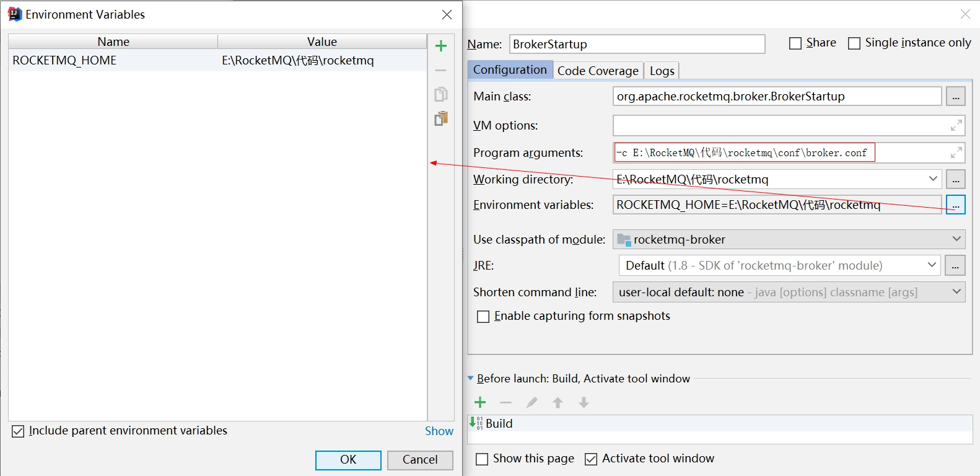
Task: Open Use classpath of module dropdown
Action: click(x=956, y=239)
